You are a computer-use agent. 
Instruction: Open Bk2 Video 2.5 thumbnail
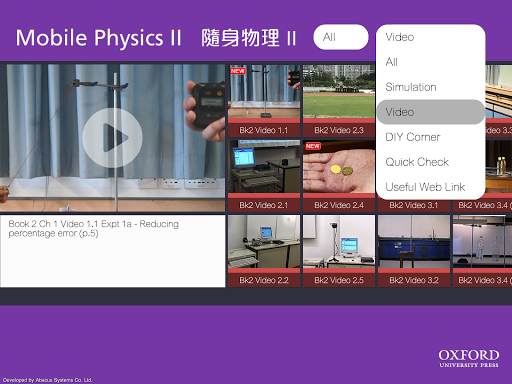pos(339,251)
